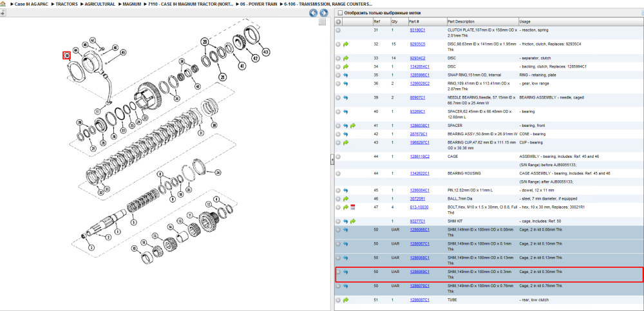Image resolution: width=644 pixels, height=311 pixels.
Task: Click the blue arrow icon in the Ref 39 row
Action: pyautogui.click(x=346, y=98)
